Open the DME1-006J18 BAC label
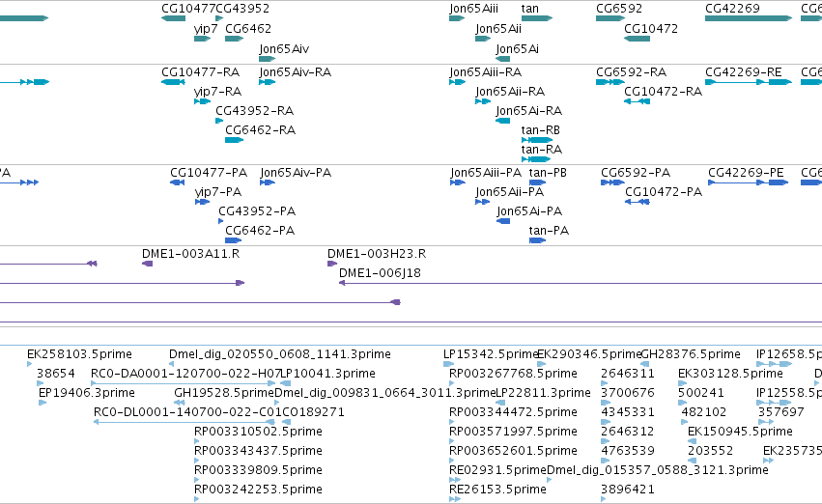 [x=380, y=273]
